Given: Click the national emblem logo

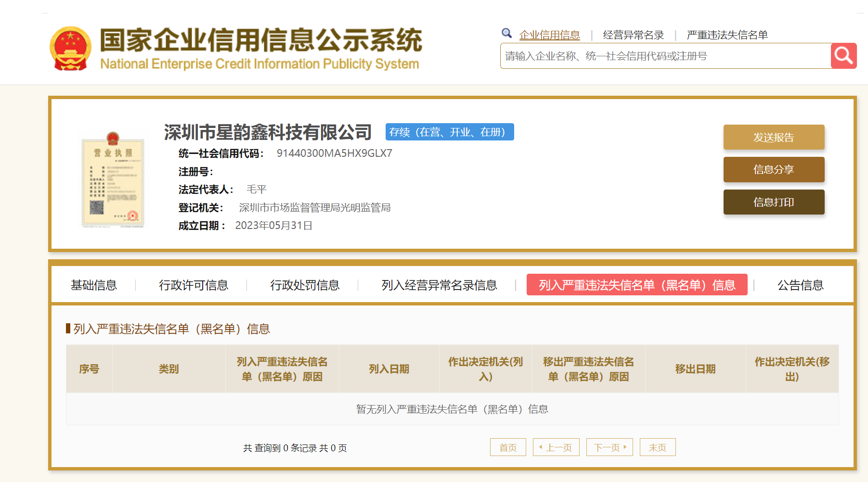Looking at the screenshot, I should [x=71, y=49].
